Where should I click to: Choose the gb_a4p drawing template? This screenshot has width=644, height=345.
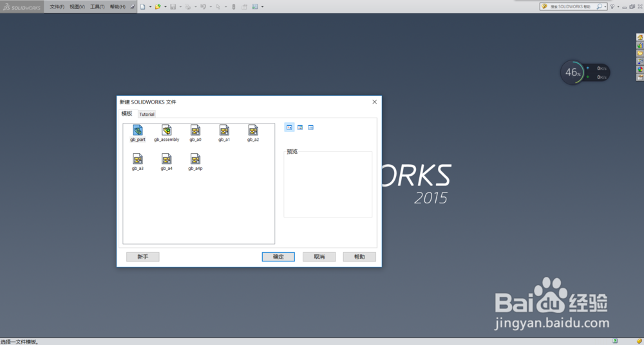(x=196, y=159)
